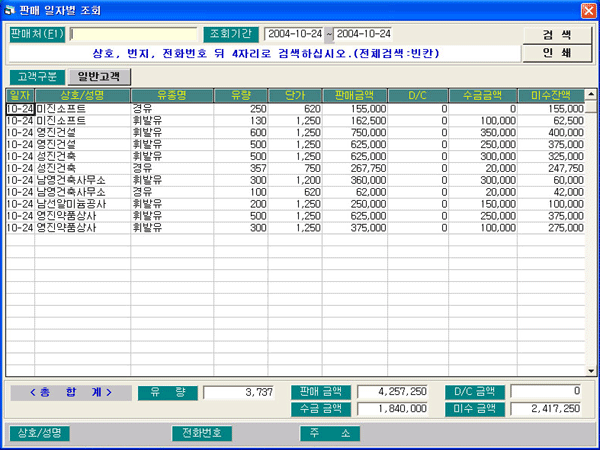Viewport: 600px width, 450px height.
Task: Focus the 판매처 search input field
Action: [134, 34]
